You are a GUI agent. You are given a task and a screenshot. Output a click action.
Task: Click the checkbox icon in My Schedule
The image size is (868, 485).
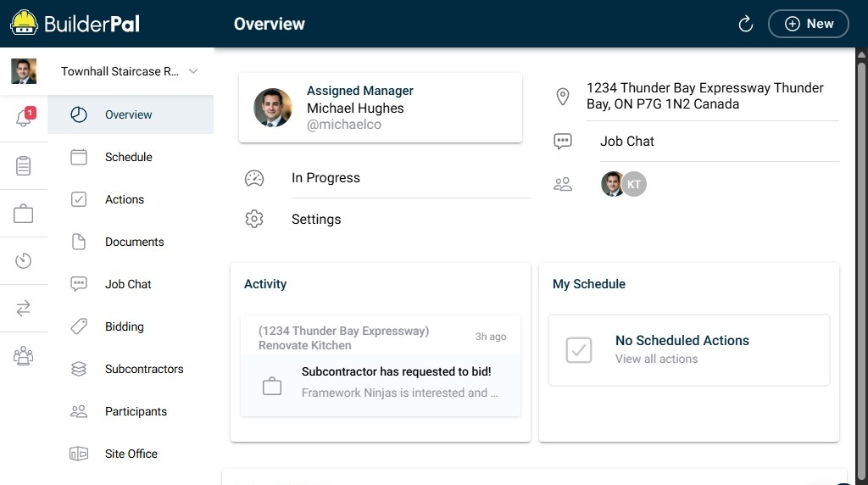(579, 349)
